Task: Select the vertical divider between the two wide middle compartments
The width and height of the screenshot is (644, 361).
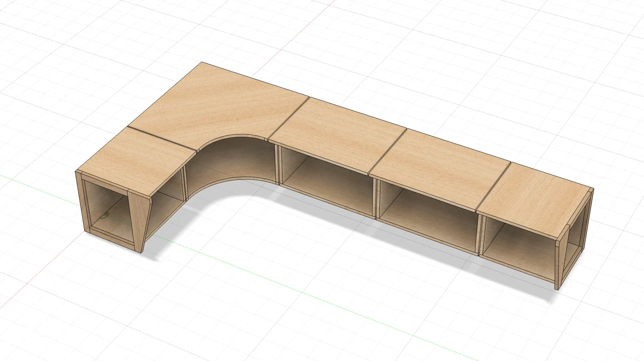Action: (375, 197)
